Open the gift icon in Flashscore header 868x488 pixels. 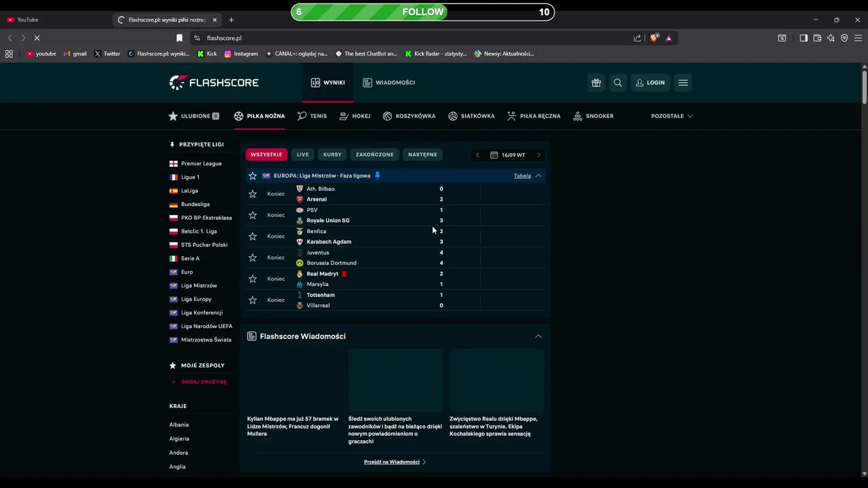(x=596, y=83)
